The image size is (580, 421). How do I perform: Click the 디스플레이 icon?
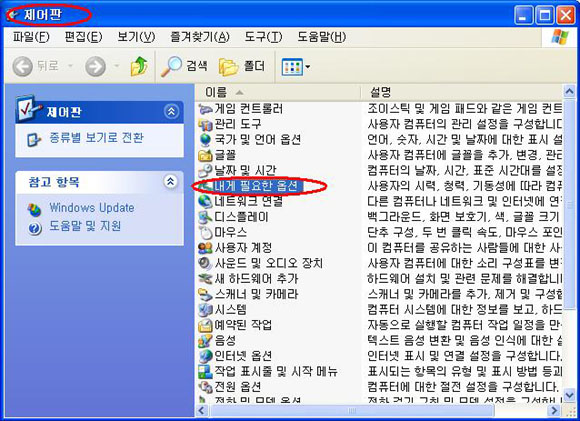point(205,217)
